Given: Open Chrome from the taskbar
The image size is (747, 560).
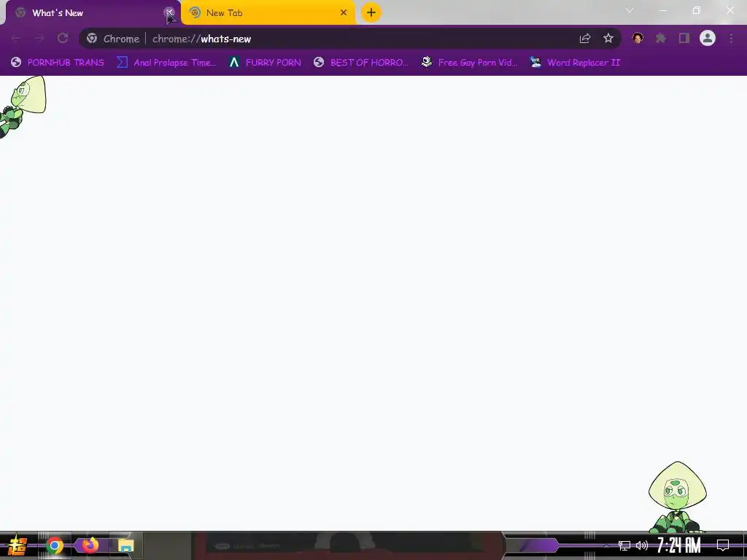Looking at the screenshot, I should (x=55, y=545).
